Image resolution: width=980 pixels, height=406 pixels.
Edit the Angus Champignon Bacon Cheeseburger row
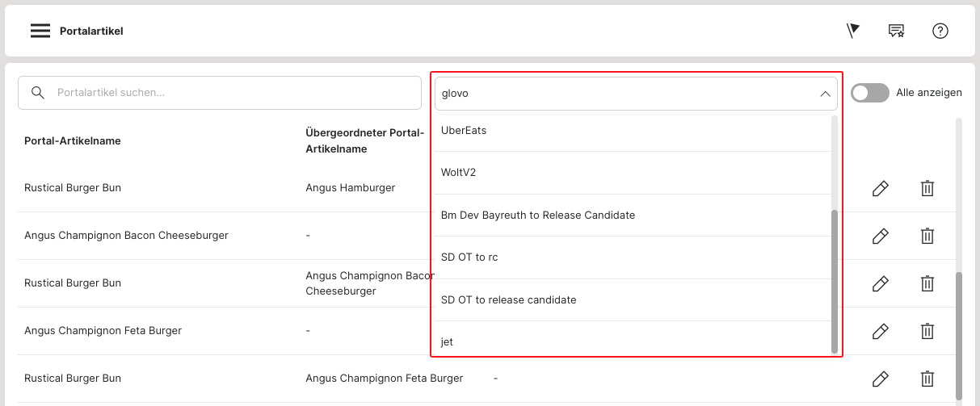(881, 236)
